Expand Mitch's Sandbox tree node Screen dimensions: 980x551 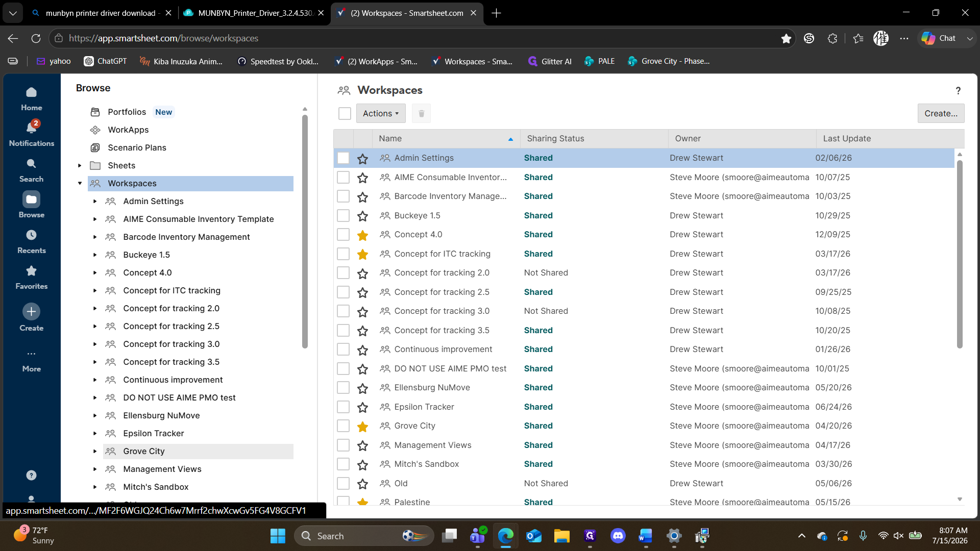(x=95, y=487)
